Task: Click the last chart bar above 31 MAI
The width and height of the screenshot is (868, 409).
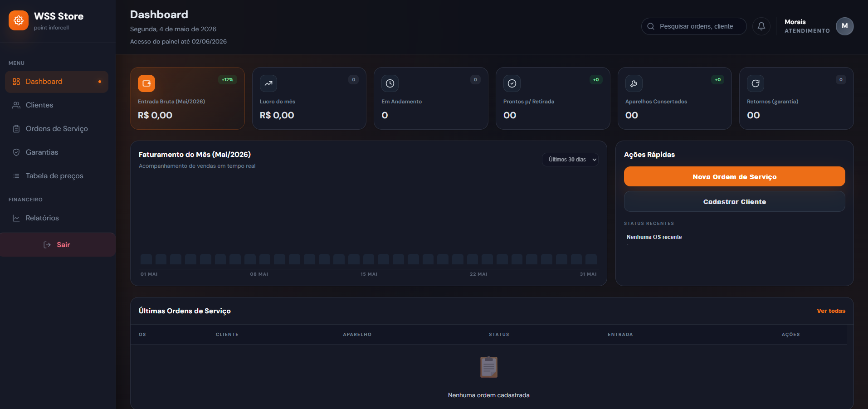Action: [591, 259]
